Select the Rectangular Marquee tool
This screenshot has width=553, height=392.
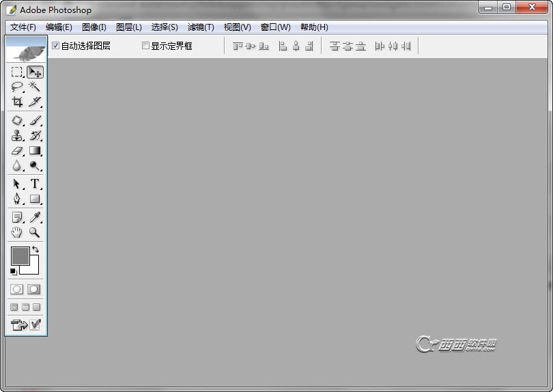coord(16,72)
